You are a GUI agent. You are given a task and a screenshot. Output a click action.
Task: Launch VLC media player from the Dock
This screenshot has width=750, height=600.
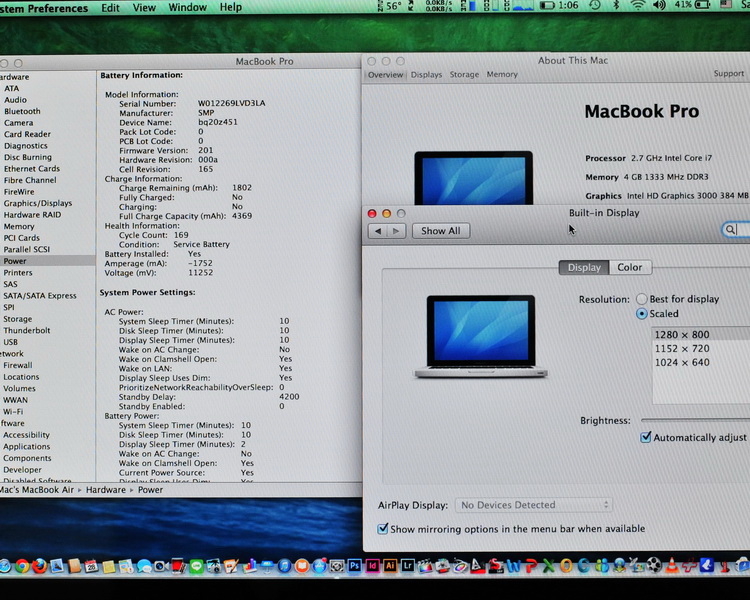[x=672, y=566]
